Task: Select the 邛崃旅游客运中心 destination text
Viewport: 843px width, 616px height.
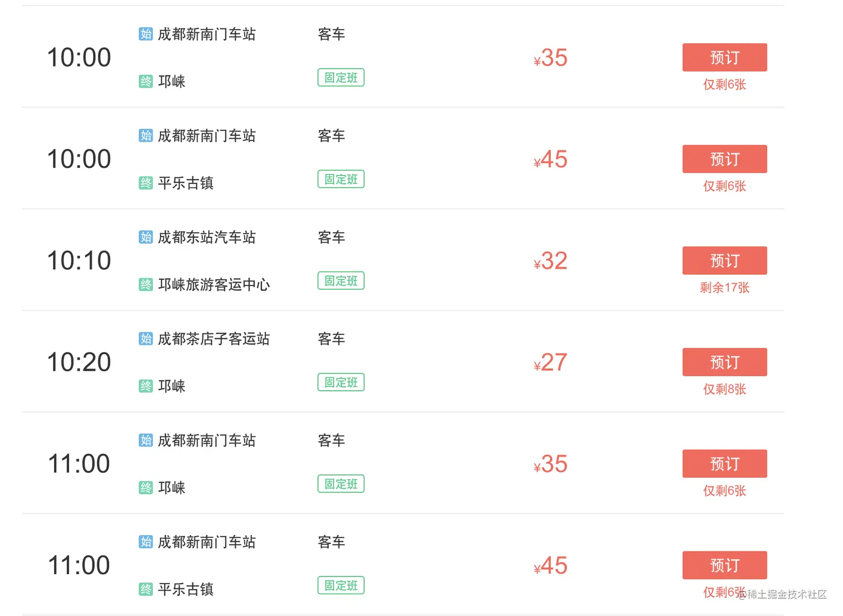Action: click(x=214, y=285)
